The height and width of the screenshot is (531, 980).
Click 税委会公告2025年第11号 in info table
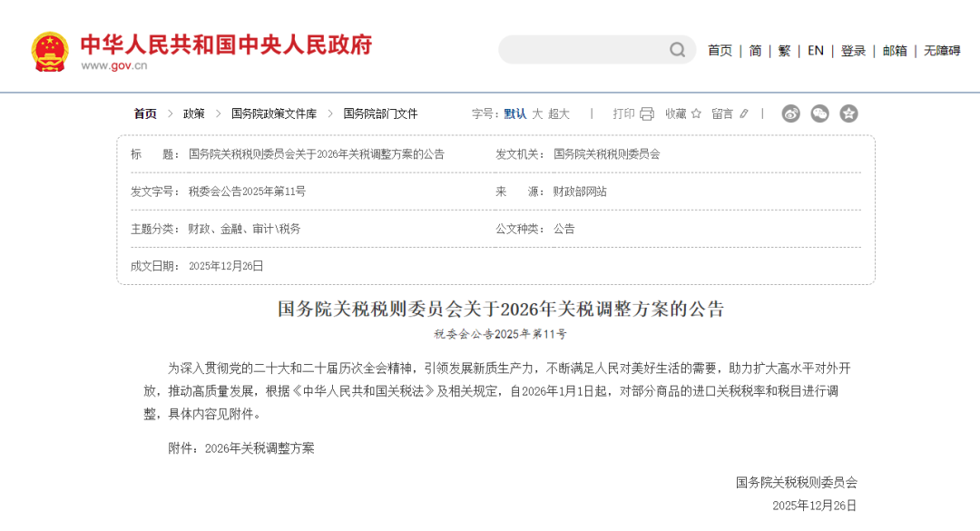click(x=247, y=192)
